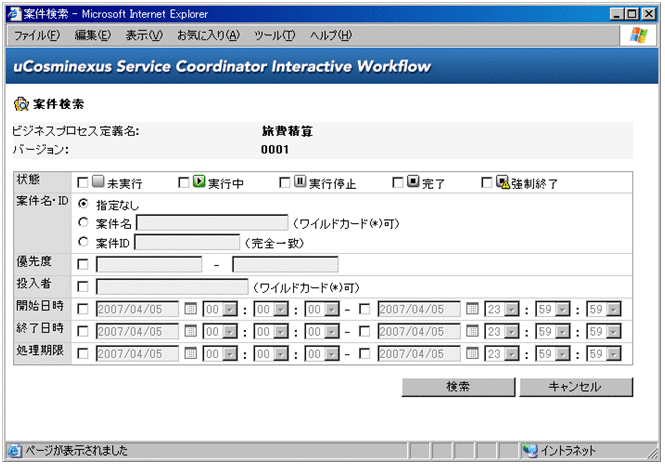This screenshot has height=465, width=665.
Task: Click the 完了 status icon
Action: click(413, 182)
